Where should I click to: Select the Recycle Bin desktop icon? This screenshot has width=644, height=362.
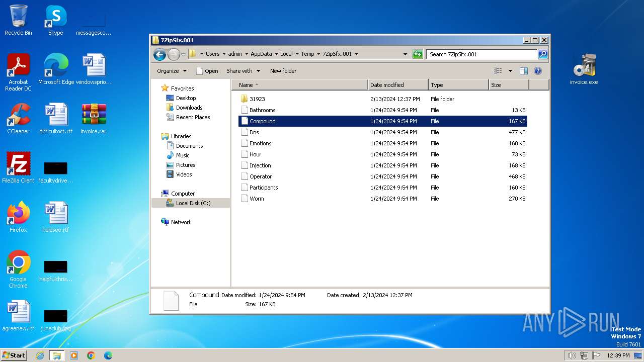18,21
